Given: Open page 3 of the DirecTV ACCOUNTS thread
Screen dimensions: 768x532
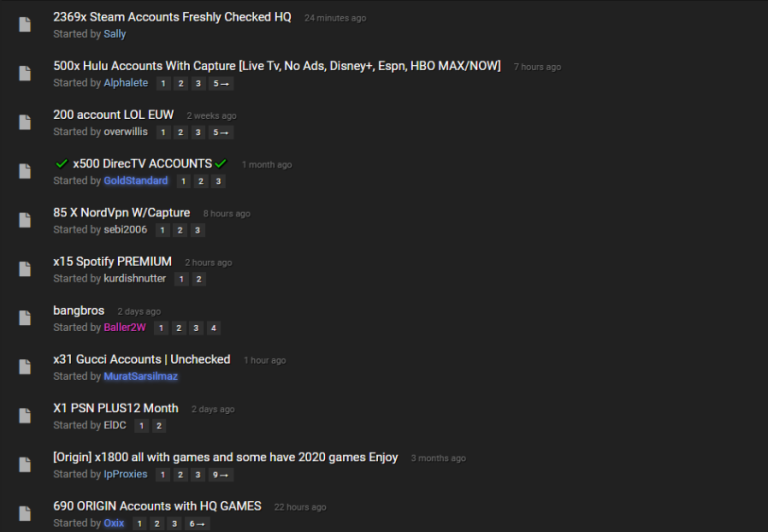Looking at the screenshot, I should pos(218,181).
